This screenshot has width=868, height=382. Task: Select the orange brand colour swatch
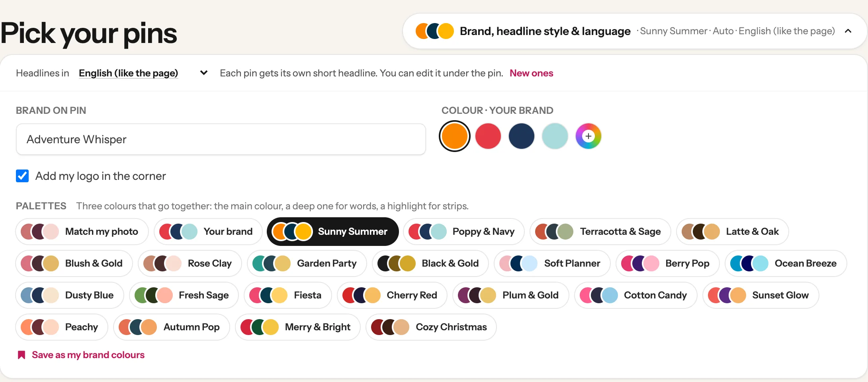(455, 136)
